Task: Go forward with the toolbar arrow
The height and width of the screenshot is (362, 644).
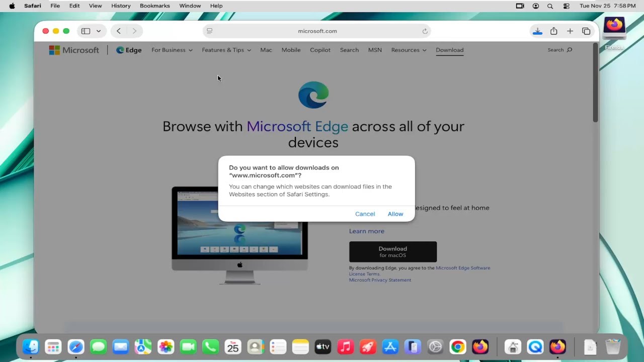Action: click(134, 31)
